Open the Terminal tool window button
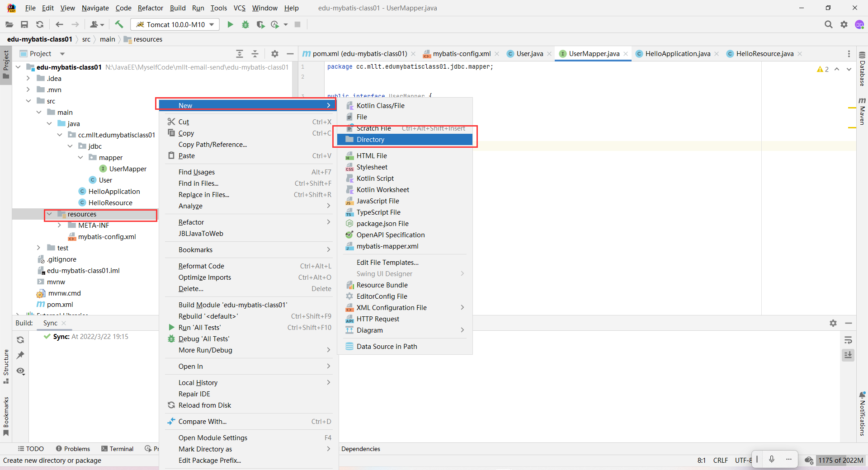This screenshot has width=868, height=470. click(118, 449)
